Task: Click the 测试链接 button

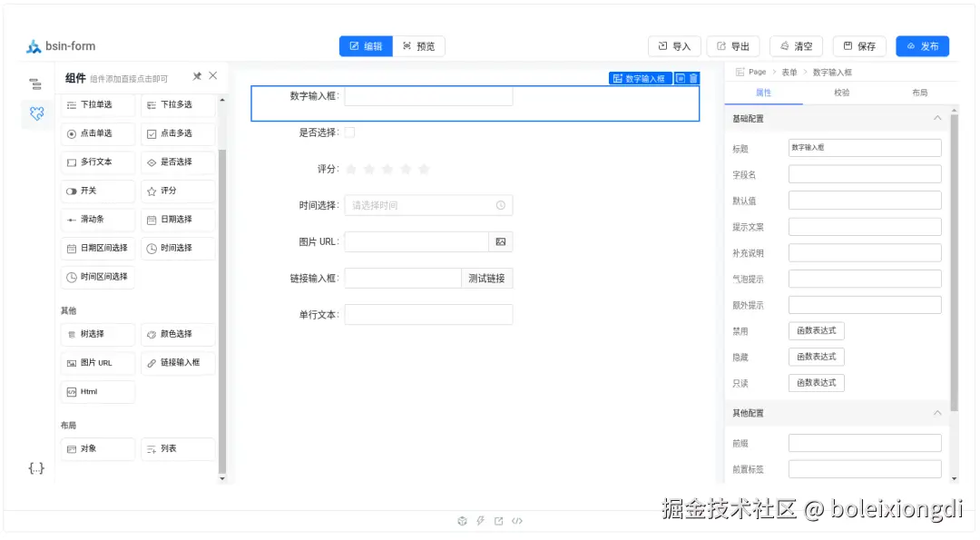Action: 487,279
